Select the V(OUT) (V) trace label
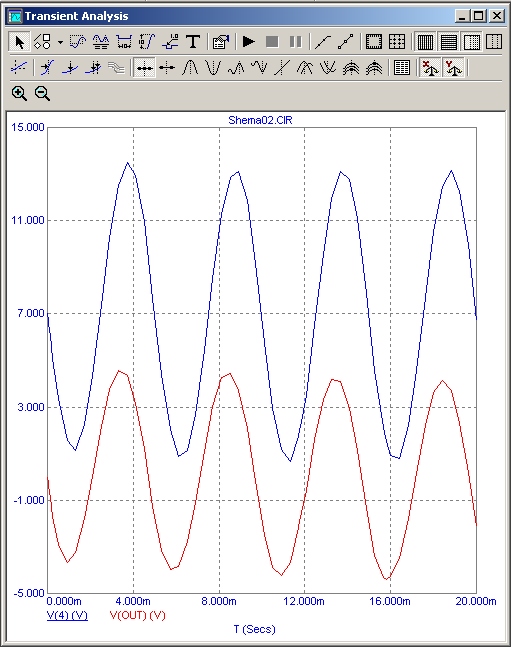The width and height of the screenshot is (511, 647). click(137, 615)
